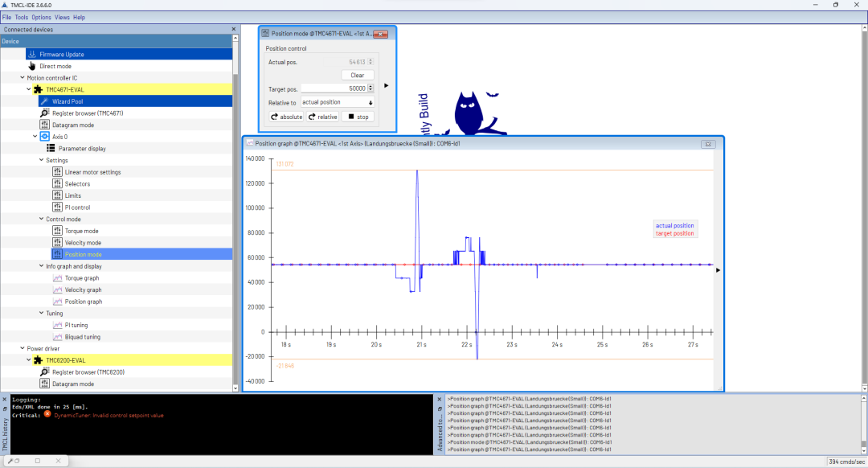Viewport: 868px width, 468px height.
Task: Open the Tools menu
Action: (21, 17)
